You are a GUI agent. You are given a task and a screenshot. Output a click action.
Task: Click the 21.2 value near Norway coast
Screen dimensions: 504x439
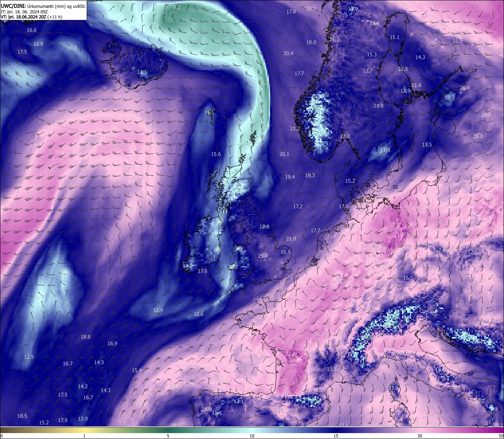[295, 129]
